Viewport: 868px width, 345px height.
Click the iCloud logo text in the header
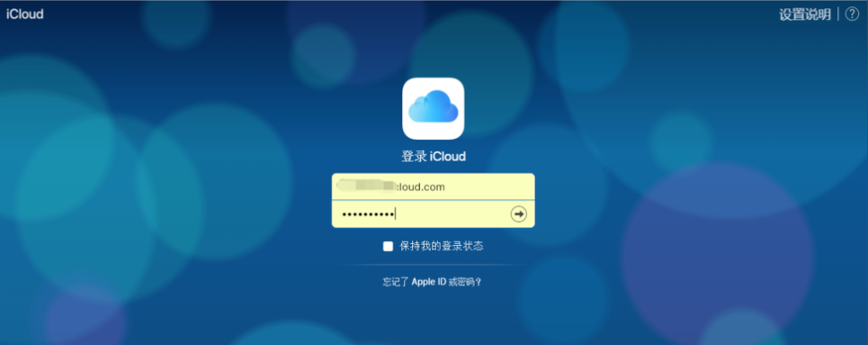click(x=25, y=14)
